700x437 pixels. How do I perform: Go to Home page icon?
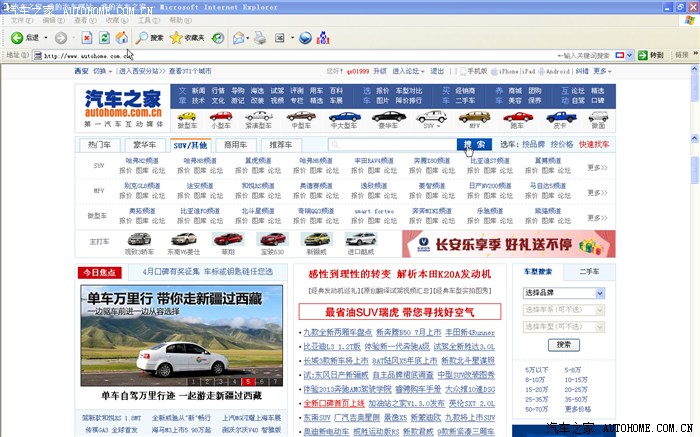(122, 38)
